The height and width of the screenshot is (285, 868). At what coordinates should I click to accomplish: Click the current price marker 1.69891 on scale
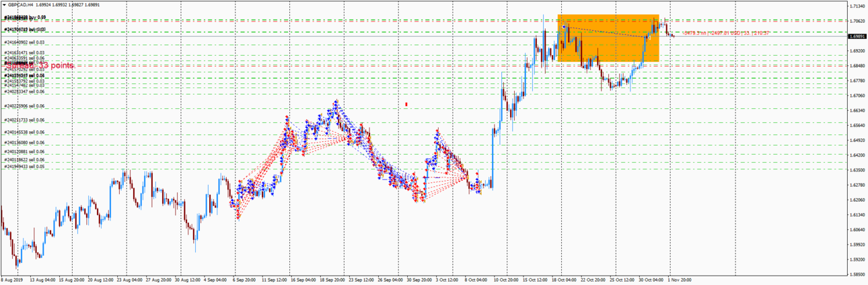point(857,36)
